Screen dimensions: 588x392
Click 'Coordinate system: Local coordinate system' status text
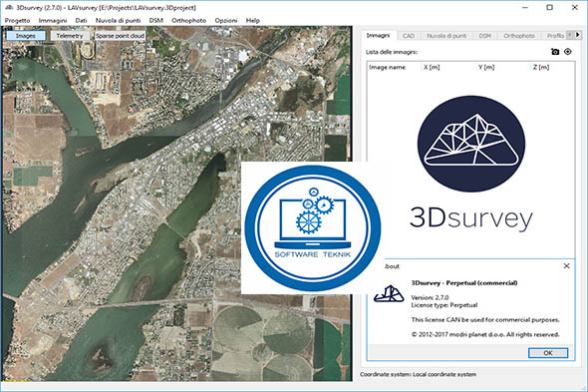(418, 374)
